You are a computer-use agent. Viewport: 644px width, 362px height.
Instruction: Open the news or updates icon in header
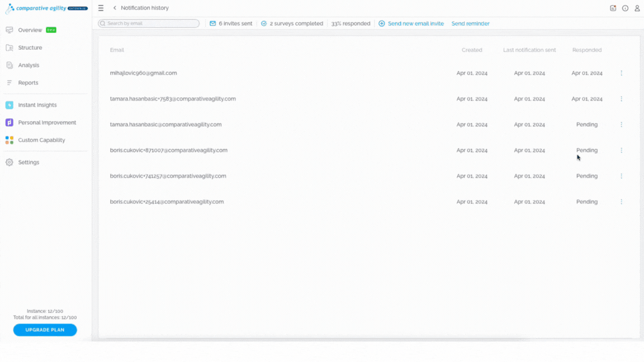pos(613,8)
